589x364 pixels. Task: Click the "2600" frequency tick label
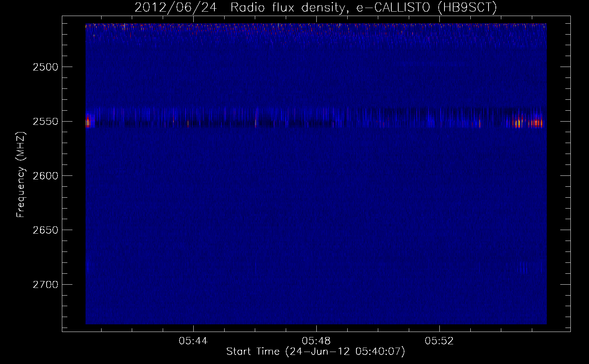pos(45,176)
